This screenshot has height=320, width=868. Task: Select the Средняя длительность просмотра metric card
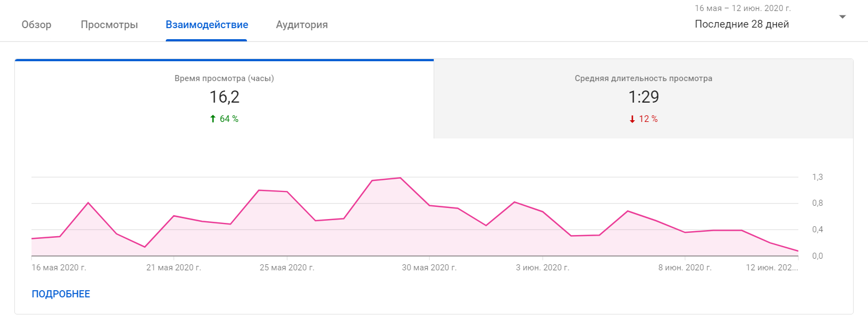[643, 99]
